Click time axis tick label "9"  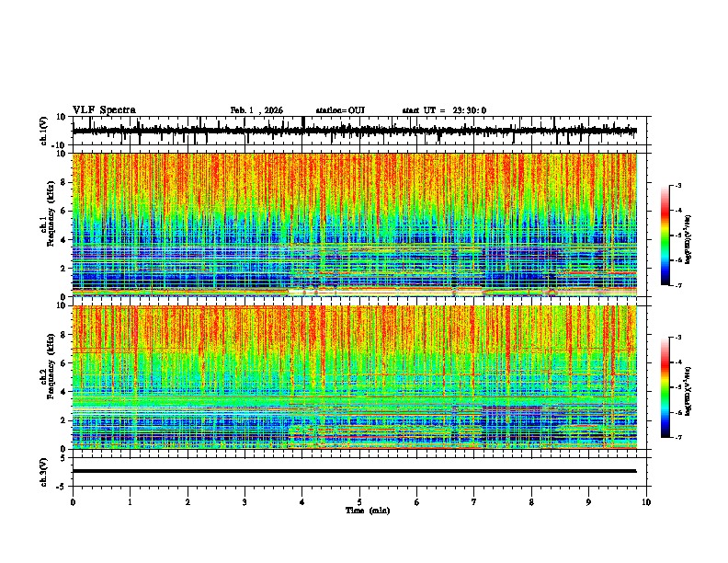coord(588,502)
